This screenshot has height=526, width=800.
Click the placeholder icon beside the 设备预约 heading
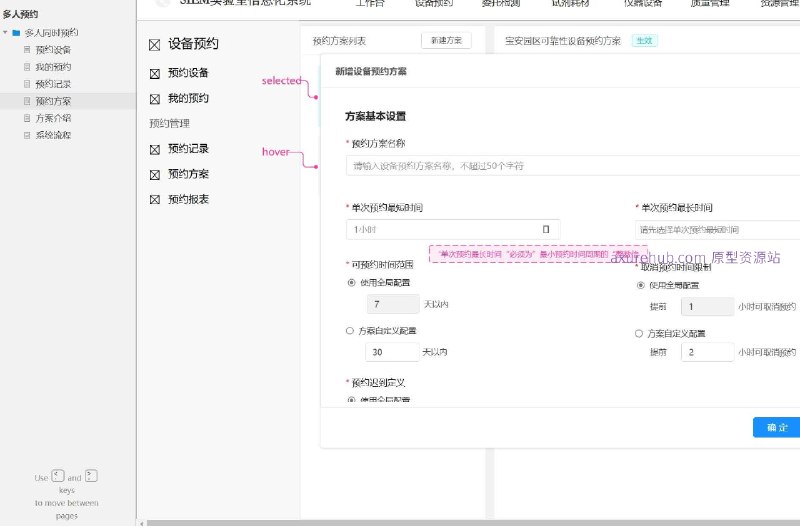tap(155, 45)
